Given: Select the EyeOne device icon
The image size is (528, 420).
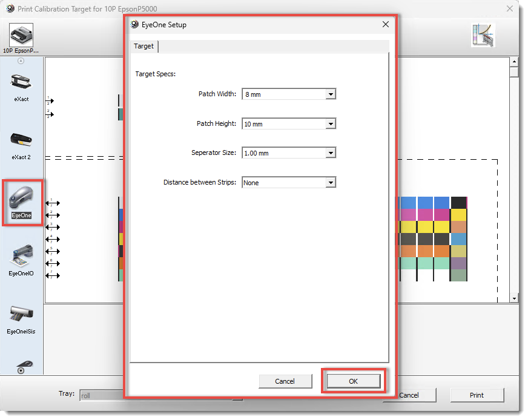Looking at the screenshot, I should 21,197.
